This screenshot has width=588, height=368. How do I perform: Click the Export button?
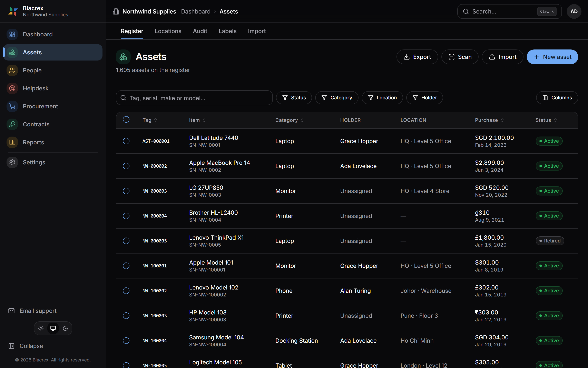[417, 57]
